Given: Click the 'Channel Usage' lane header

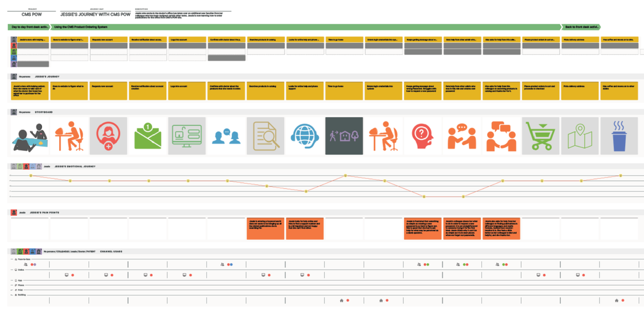Looking at the screenshot, I should (111, 251).
